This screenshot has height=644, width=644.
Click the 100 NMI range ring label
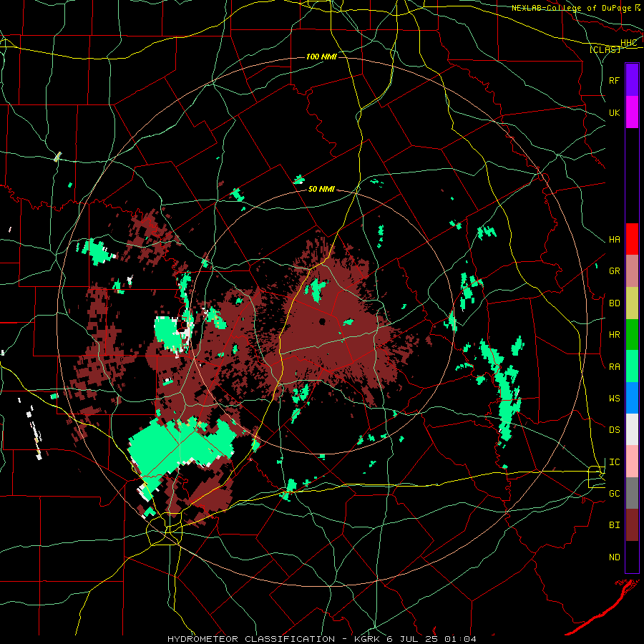(x=321, y=57)
